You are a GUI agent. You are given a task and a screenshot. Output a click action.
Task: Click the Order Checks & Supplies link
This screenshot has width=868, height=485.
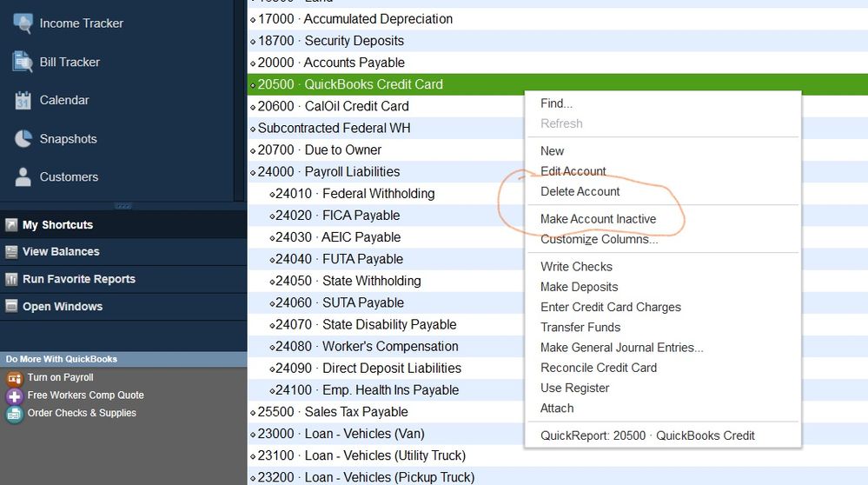(82, 413)
